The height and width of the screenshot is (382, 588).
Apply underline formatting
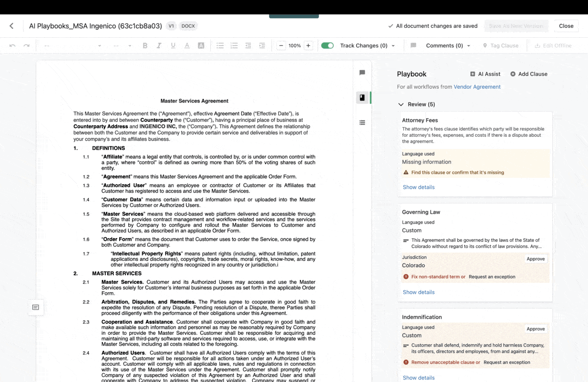point(173,46)
